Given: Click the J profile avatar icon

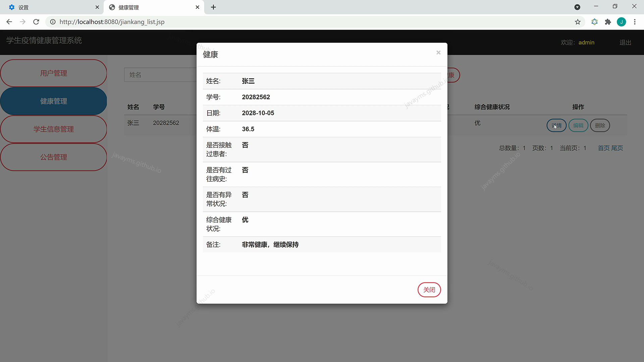Looking at the screenshot, I should click(x=621, y=22).
